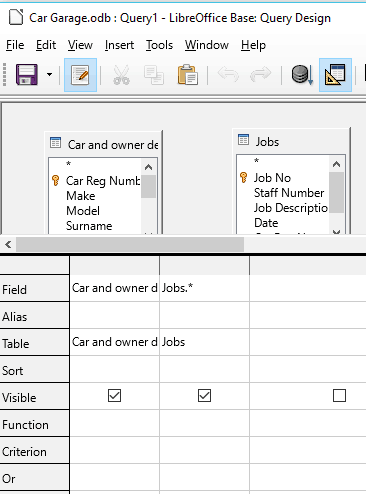
Task: Open the Edit menu
Action: click(x=46, y=45)
